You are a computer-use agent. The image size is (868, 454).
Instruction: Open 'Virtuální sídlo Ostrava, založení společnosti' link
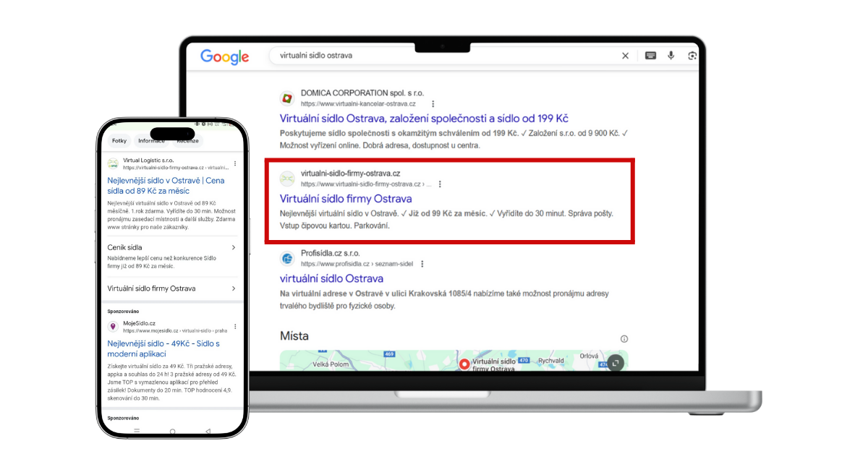pyautogui.click(x=424, y=119)
